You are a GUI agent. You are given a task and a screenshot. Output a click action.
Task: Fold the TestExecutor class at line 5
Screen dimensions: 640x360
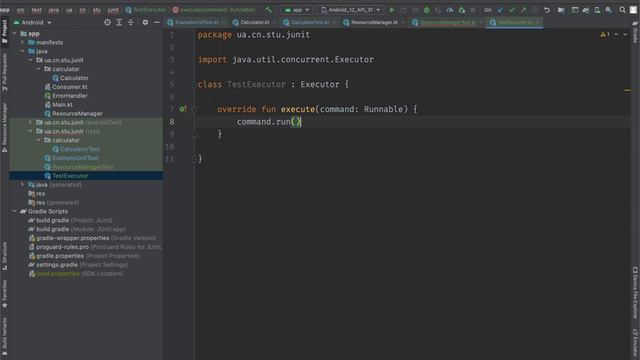tap(194, 84)
